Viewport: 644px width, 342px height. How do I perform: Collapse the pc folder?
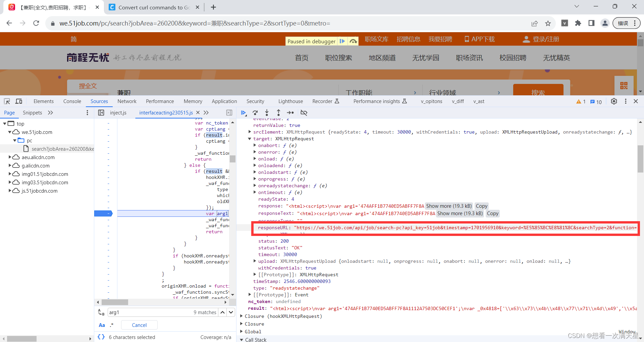click(15, 140)
